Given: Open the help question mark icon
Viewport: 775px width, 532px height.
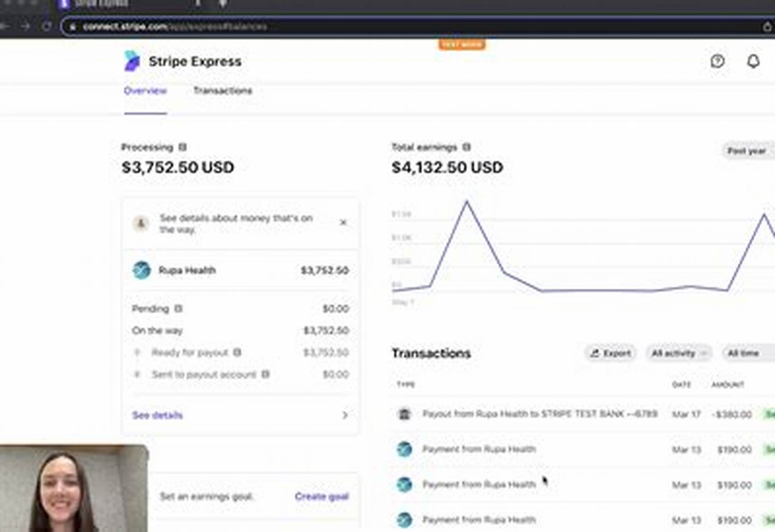Looking at the screenshot, I should pos(717,61).
